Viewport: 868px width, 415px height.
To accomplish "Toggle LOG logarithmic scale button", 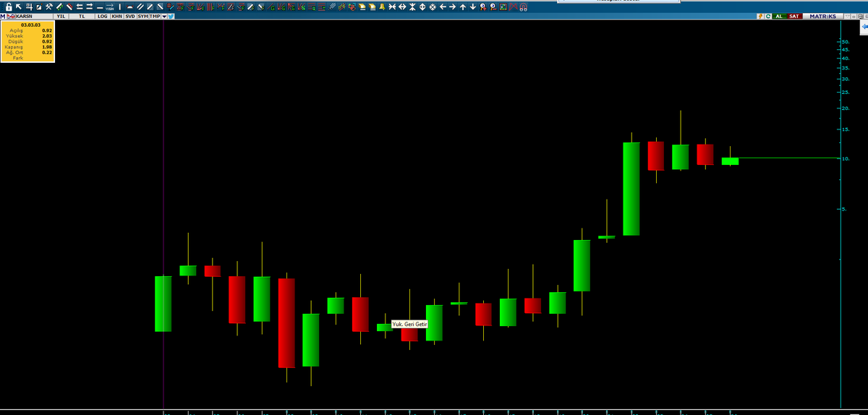I will (103, 16).
